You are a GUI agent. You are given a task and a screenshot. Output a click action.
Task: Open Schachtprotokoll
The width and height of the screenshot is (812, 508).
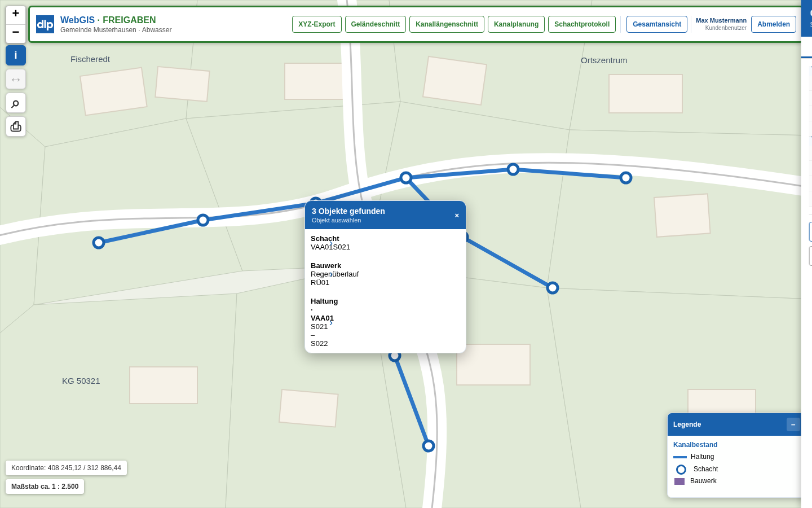click(x=582, y=24)
